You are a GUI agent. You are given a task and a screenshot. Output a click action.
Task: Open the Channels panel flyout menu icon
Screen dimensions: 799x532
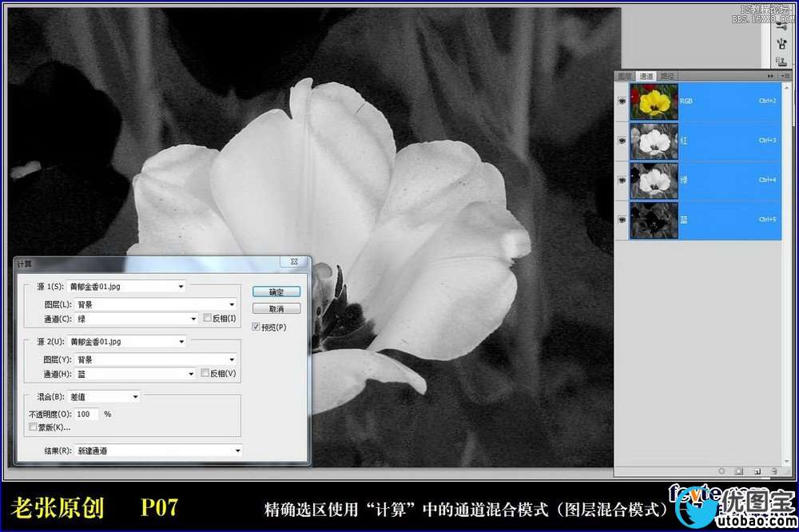(x=781, y=76)
